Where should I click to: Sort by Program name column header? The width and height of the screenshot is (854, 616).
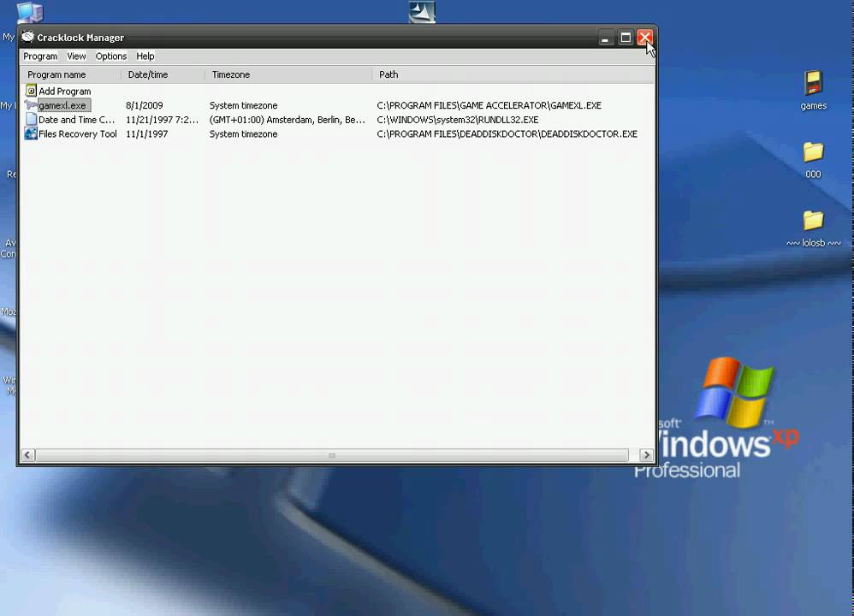pos(71,74)
